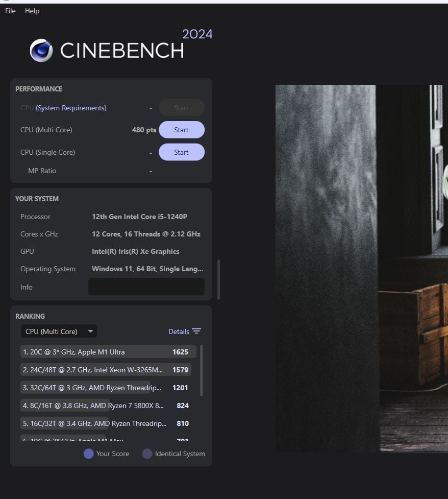Select the Apple M1 Ultra ranking entry

point(108,352)
